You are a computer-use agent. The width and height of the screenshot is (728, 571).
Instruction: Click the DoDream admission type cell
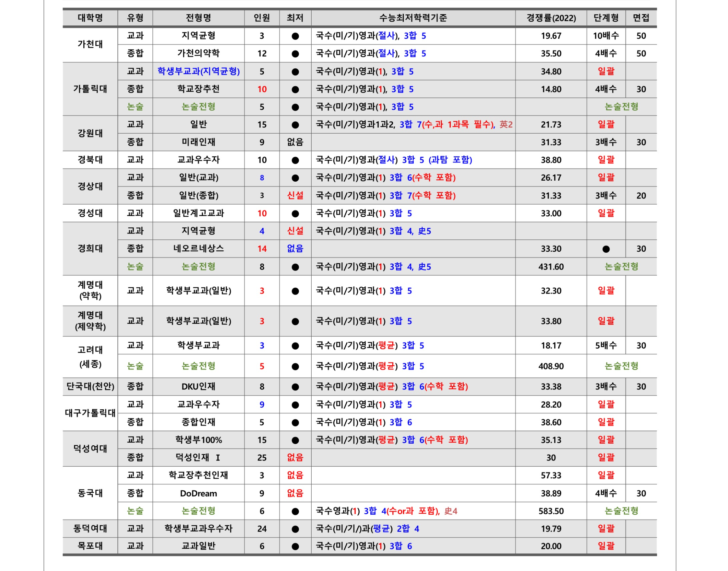pyautogui.click(x=198, y=493)
